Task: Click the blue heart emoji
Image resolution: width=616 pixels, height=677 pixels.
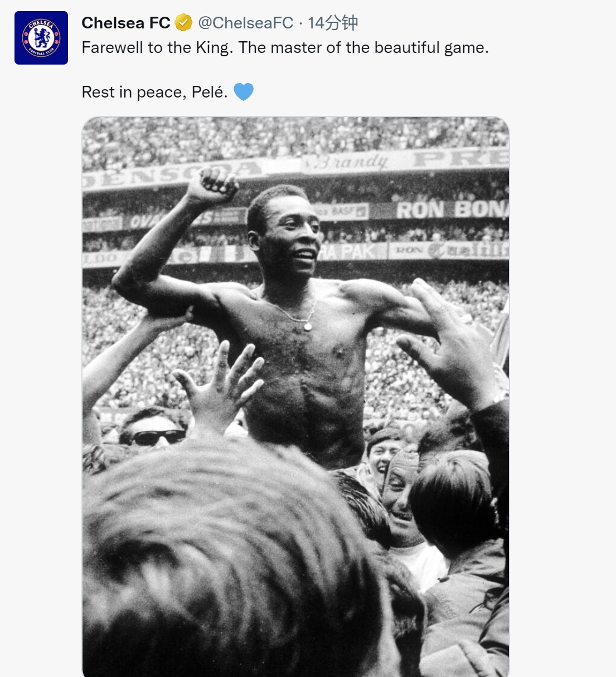Action: coord(244,92)
